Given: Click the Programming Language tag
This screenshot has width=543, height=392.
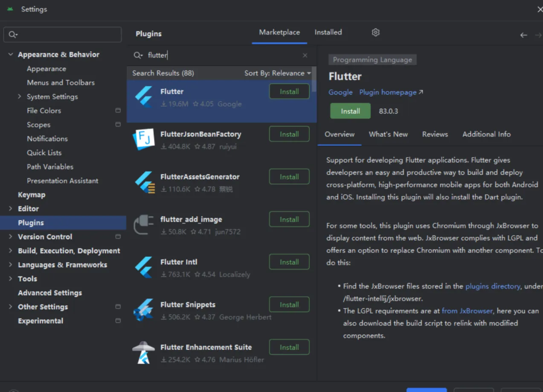Looking at the screenshot, I should tap(372, 60).
